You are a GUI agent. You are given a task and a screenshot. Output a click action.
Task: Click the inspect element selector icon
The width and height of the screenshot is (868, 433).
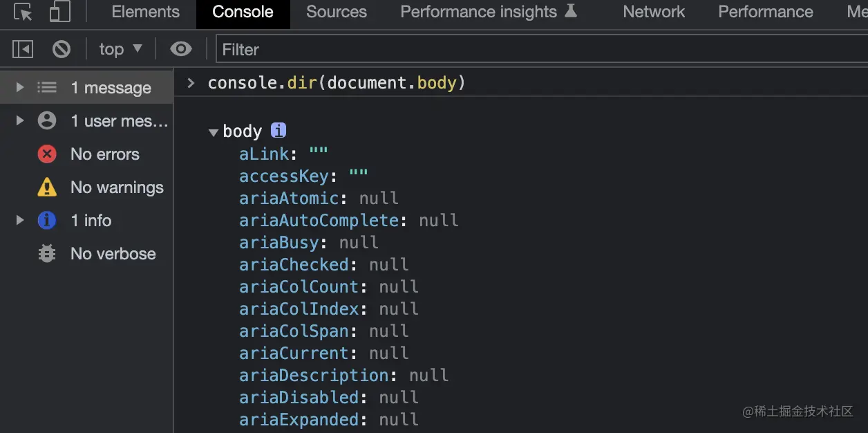pos(23,12)
